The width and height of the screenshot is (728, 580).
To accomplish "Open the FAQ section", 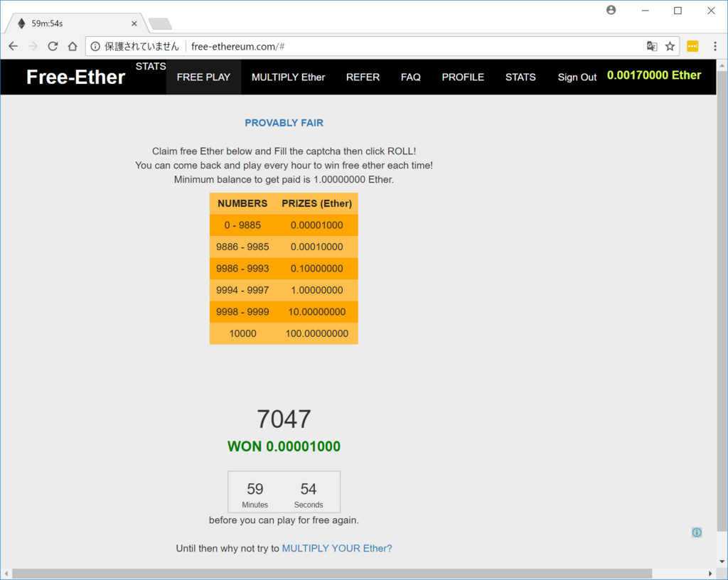I will click(410, 77).
